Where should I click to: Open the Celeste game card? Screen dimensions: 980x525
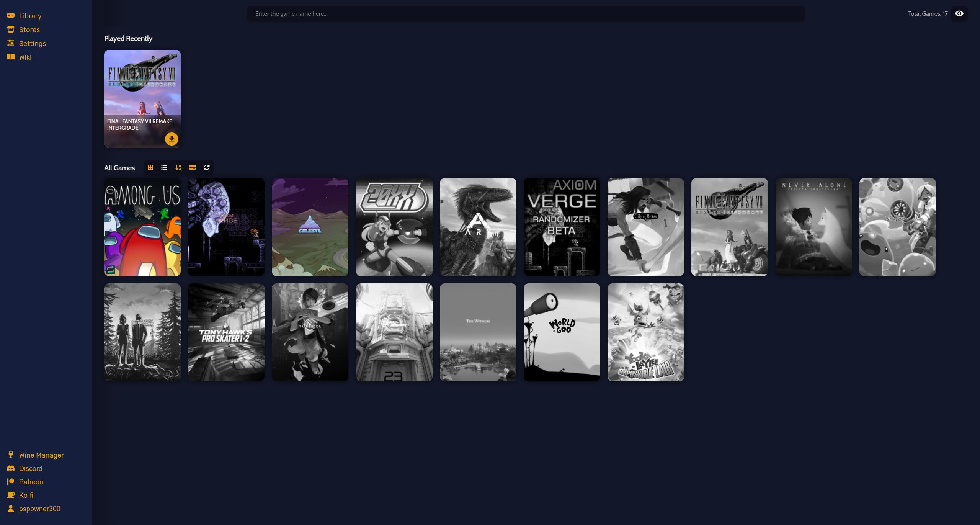[310, 227]
